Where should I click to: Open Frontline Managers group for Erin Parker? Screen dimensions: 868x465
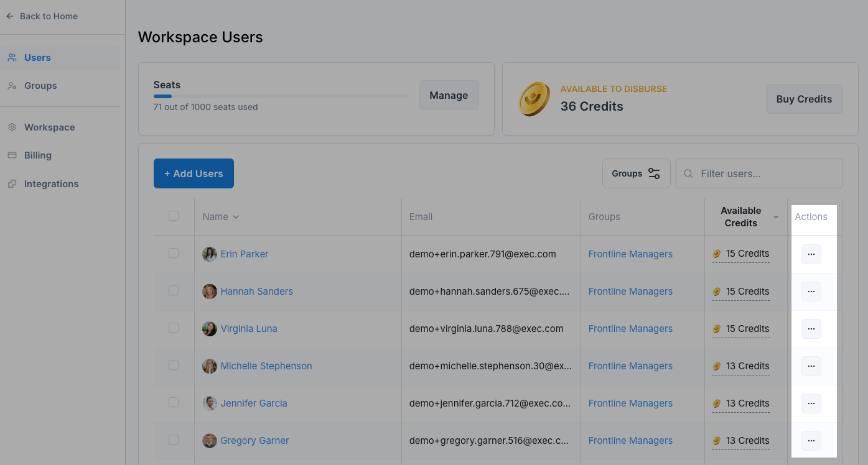630,254
